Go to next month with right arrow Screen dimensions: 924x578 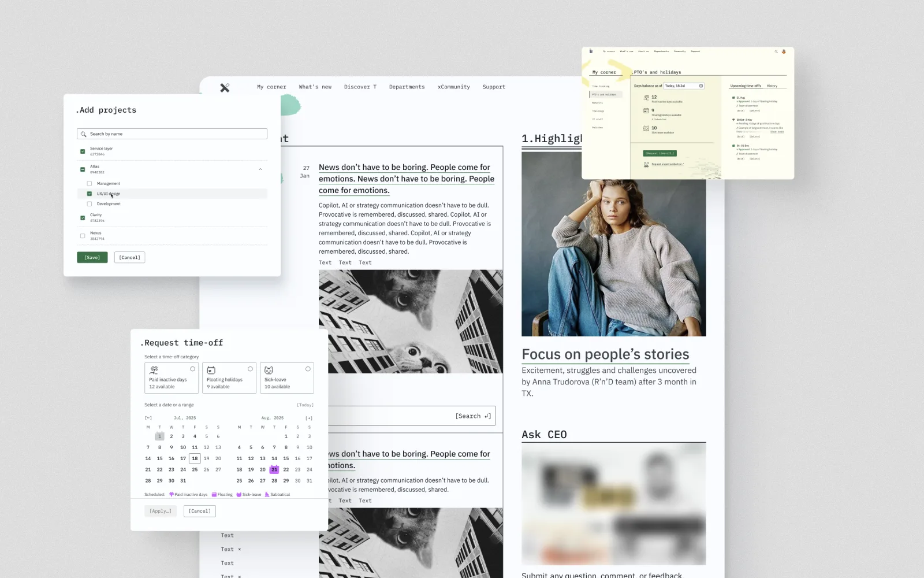click(x=309, y=418)
